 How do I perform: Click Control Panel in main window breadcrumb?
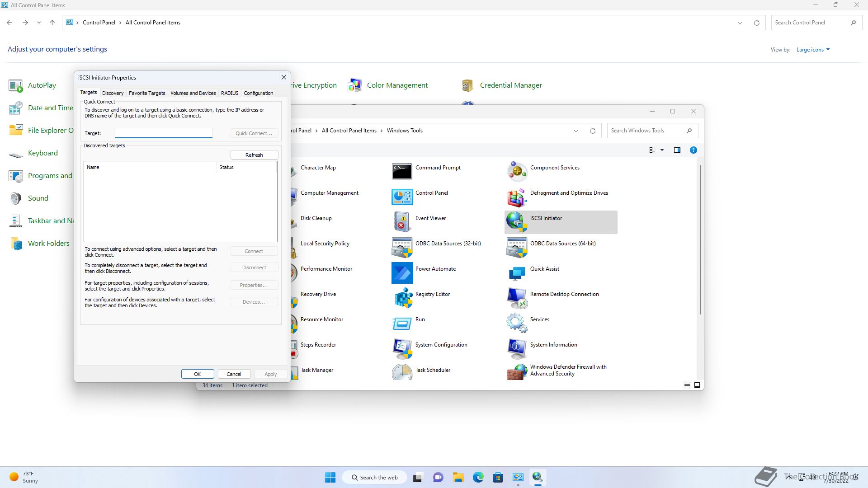point(99,23)
